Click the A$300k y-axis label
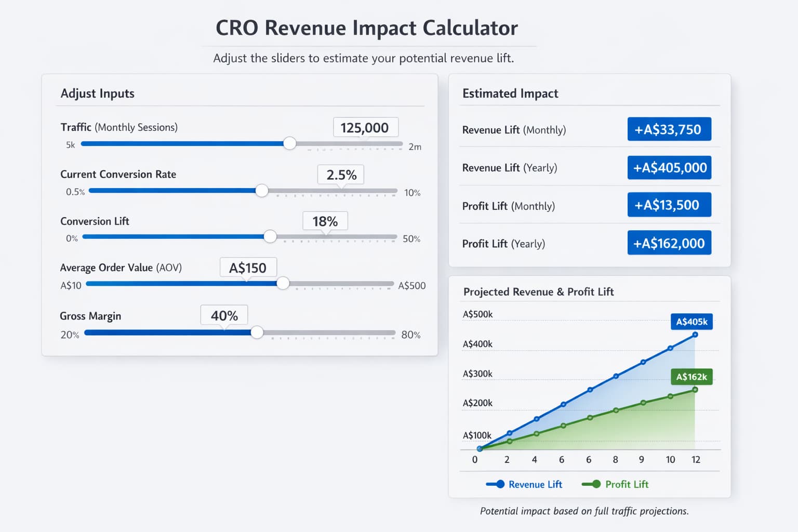Viewport: 798px width, 532px height. point(477,374)
